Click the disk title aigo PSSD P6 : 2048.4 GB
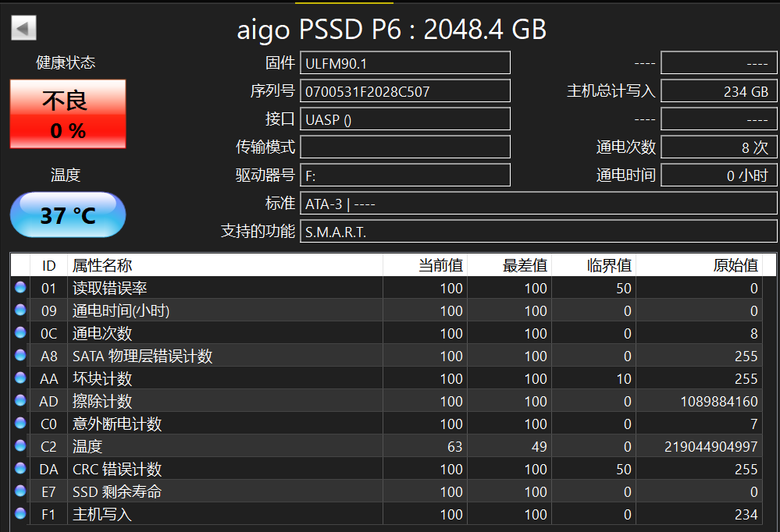This screenshot has height=532, width=780. (391, 30)
